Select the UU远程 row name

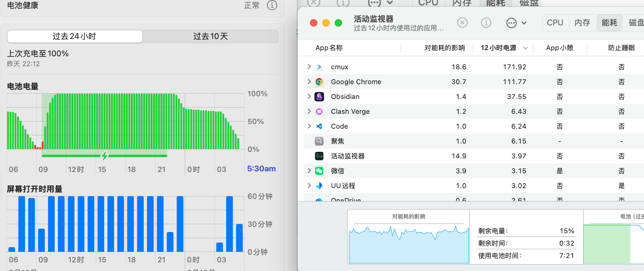tap(343, 186)
